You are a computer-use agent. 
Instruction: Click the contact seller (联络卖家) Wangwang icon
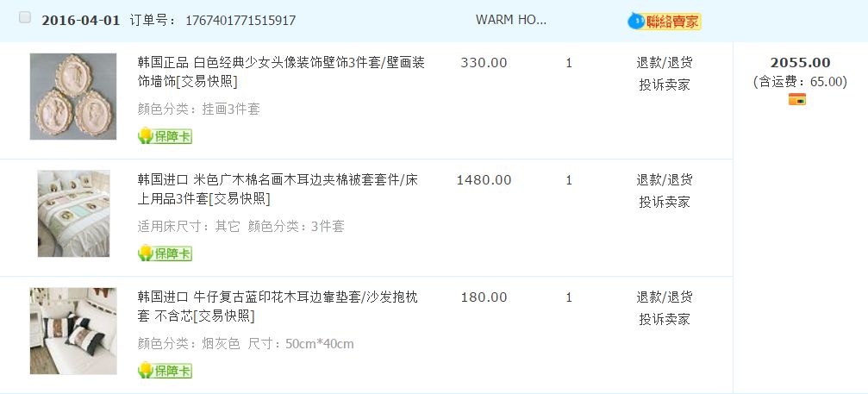pyautogui.click(x=665, y=22)
